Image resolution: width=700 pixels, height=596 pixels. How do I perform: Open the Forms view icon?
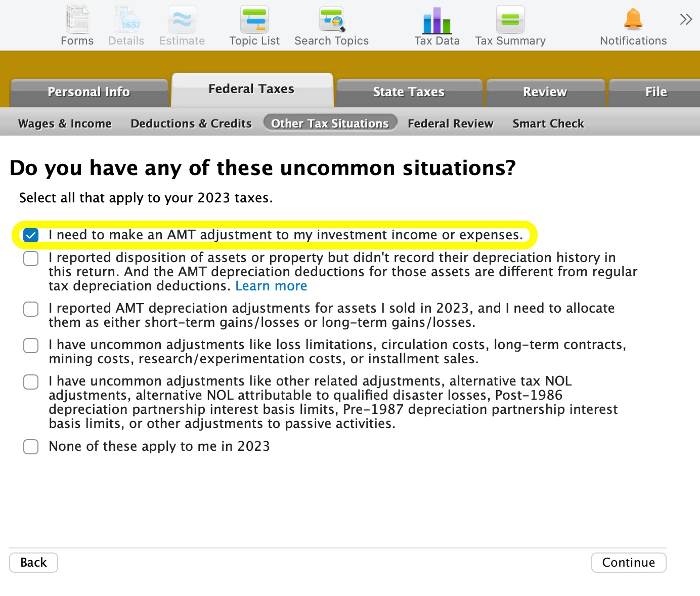pyautogui.click(x=77, y=20)
